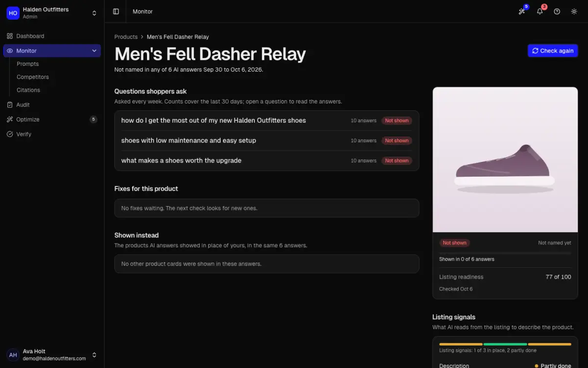Screen dimensions: 588x368
Task: Open the Citations page
Action: coord(28,90)
